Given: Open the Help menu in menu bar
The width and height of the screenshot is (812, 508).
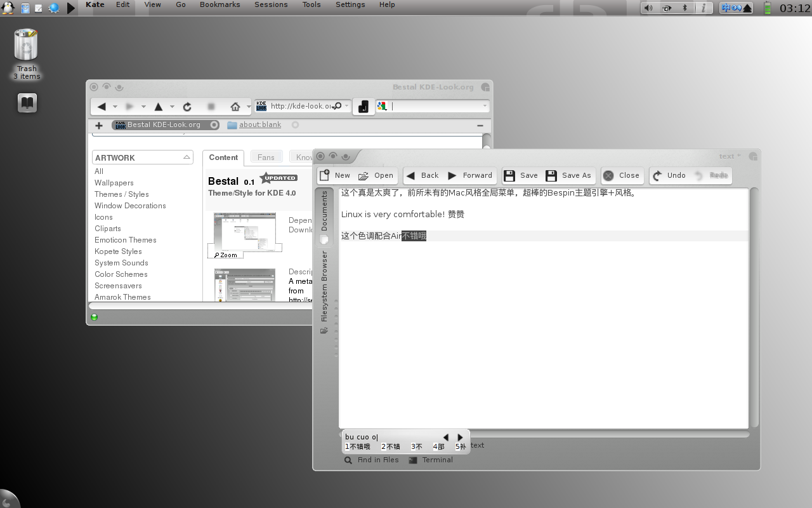Looking at the screenshot, I should click(387, 4).
